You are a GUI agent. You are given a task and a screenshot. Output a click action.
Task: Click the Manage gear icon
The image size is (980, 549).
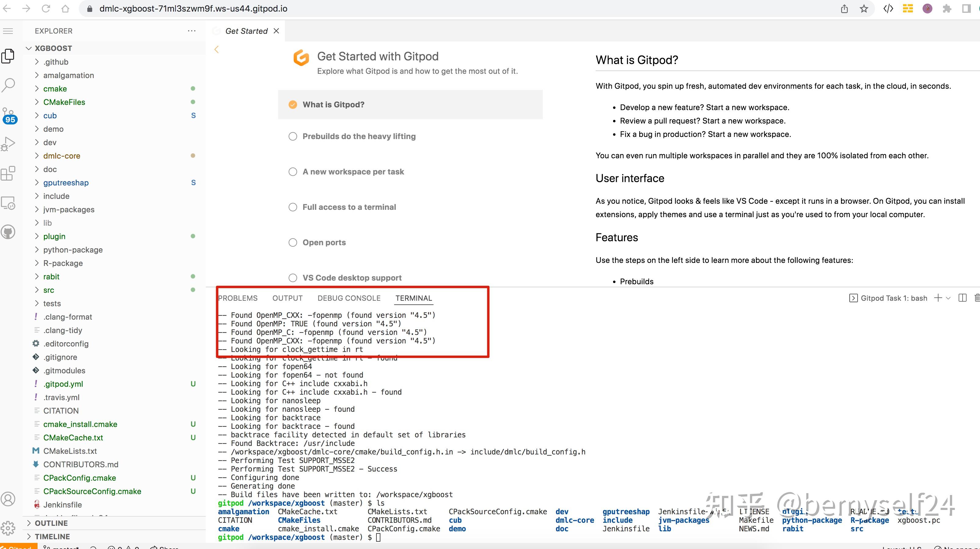8,527
